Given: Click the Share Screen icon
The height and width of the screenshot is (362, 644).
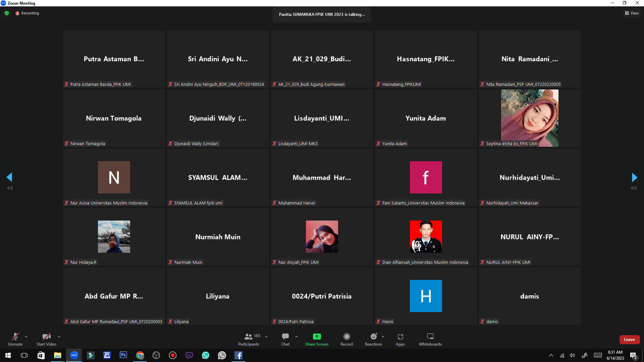Looking at the screenshot, I should coord(317,337).
